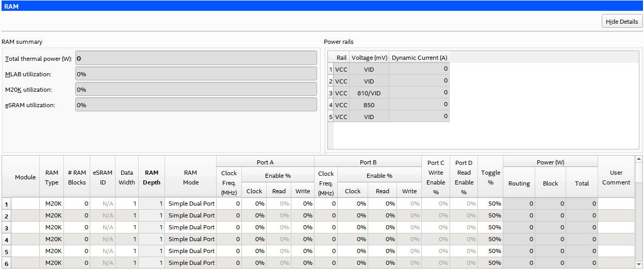Select the Module cell in row 1
The height and width of the screenshot is (269, 644).
tap(25, 204)
